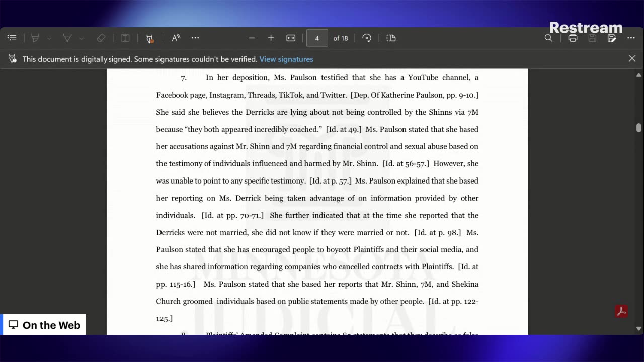Click the citation '[Id. at pp. 70-71.]'

pyautogui.click(x=232, y=215)
